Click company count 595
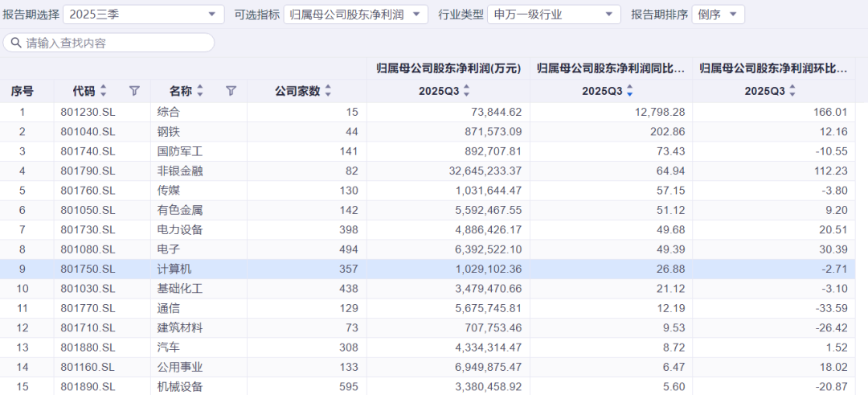The width and height of the screenshot is (868, 395). click(350, 387)
